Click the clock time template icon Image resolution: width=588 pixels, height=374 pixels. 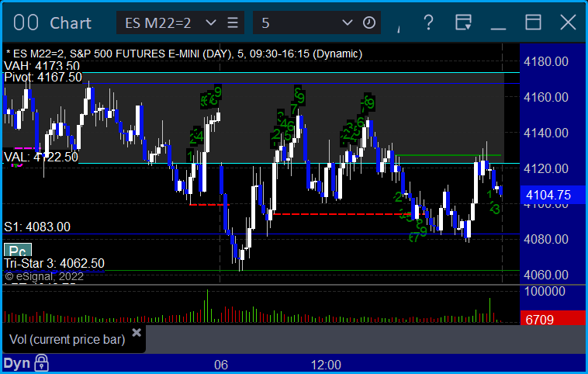click(369, 23)
